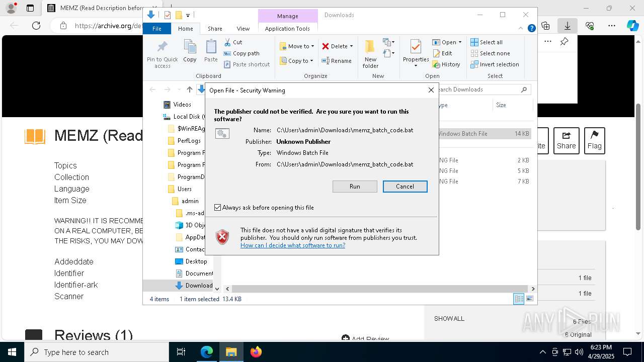Close the Security Warning dialog with X

[x=431, y=90]
